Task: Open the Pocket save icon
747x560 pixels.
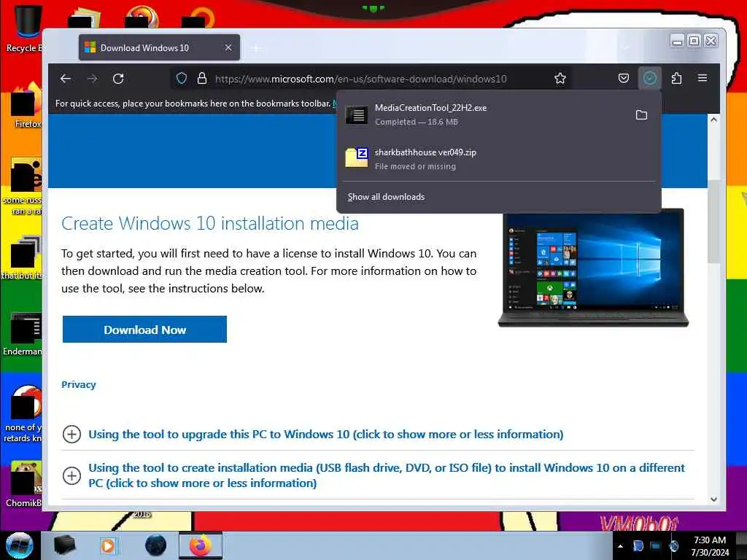Action: [x=624, y=78]
